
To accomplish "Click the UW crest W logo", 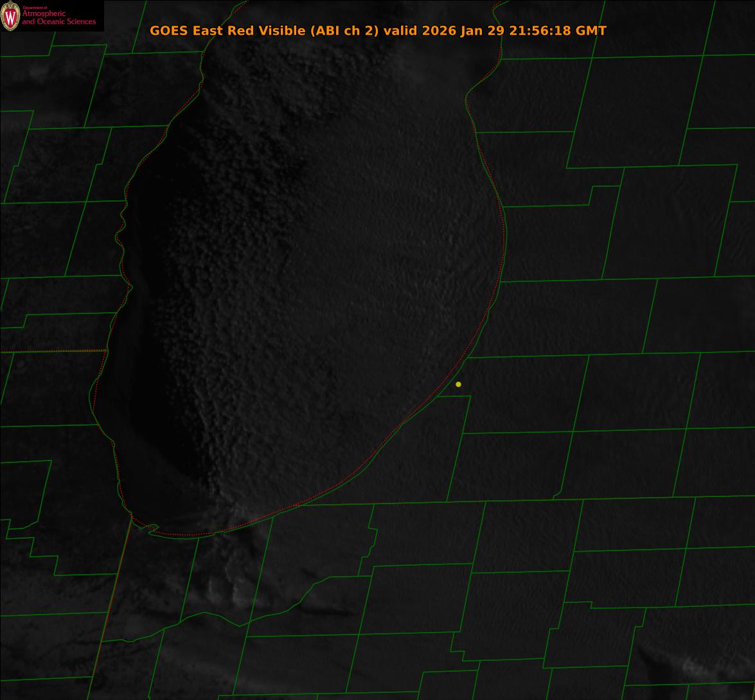I will [10, 17].
